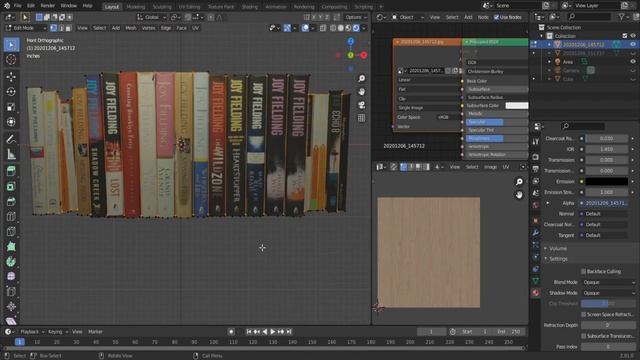The height and width of the screenshot is (360, 640).
Task: Toggle visibility eye of Area light
Action: [633, 62]
